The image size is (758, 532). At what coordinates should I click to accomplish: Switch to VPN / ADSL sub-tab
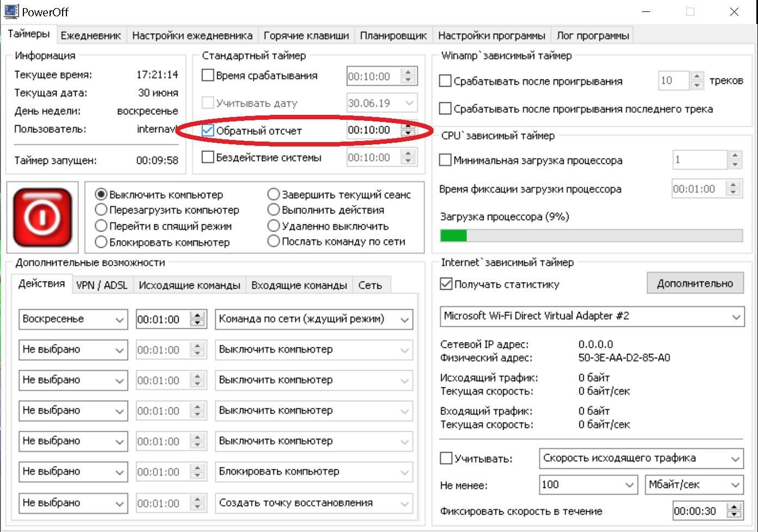pyautogui.click(x=102, y=285)
